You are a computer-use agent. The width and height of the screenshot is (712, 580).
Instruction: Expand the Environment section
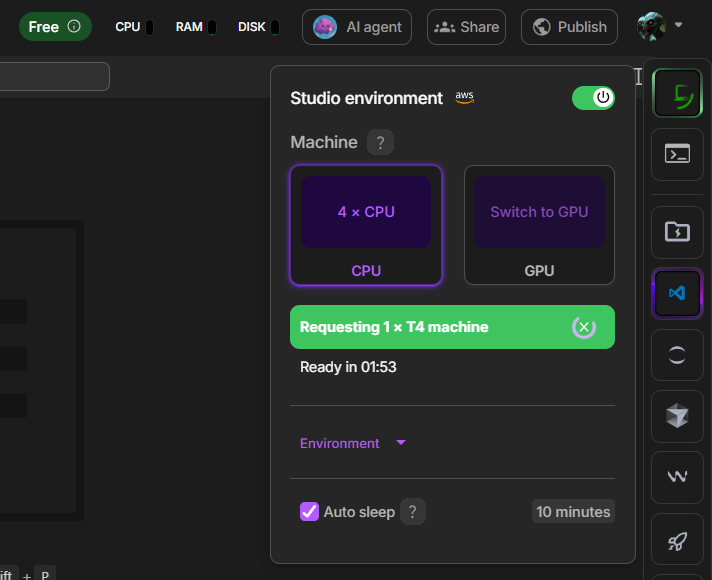coord(353,443)
